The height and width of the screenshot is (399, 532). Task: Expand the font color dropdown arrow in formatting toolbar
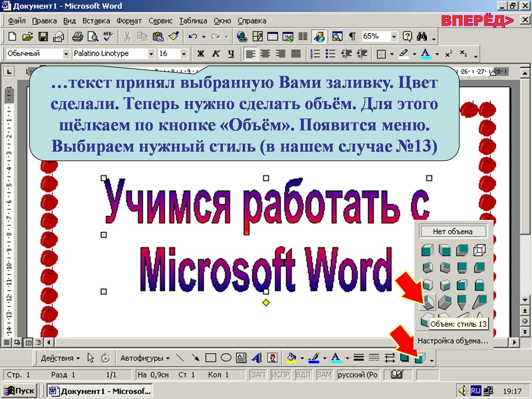[437, 54]
